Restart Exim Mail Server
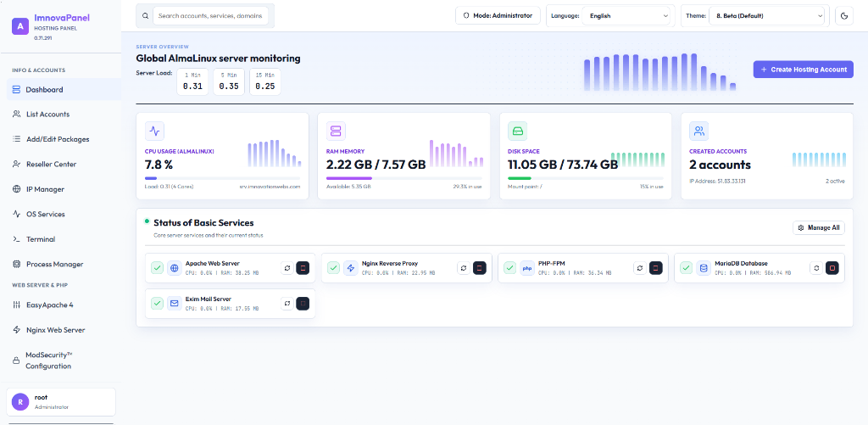This screenshot has width=868, height=425. point(287,304)
